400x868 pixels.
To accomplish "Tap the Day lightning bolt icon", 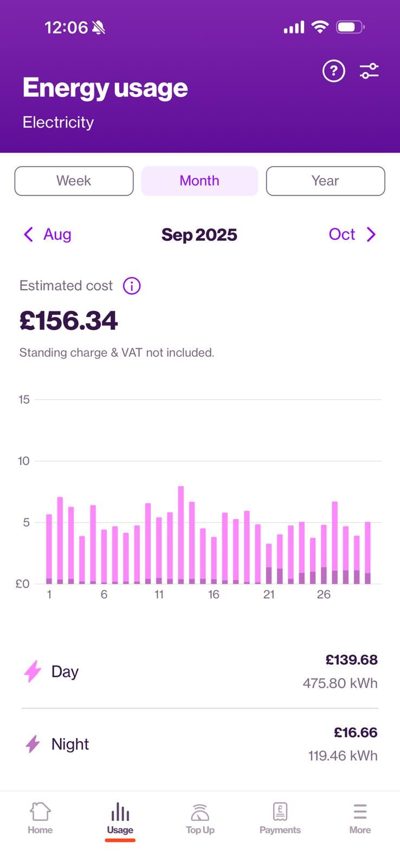I will click(x=33, y=672).
